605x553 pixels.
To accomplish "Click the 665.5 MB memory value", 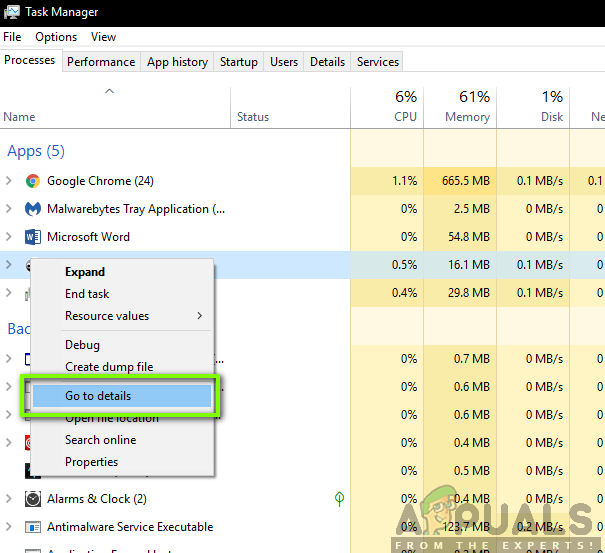I will tap(466, 181).
